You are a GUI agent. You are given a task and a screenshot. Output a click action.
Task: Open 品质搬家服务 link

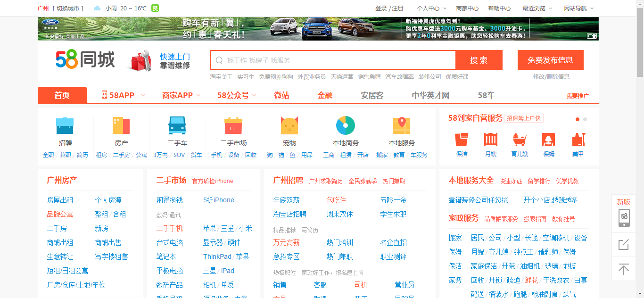point(501,219)
